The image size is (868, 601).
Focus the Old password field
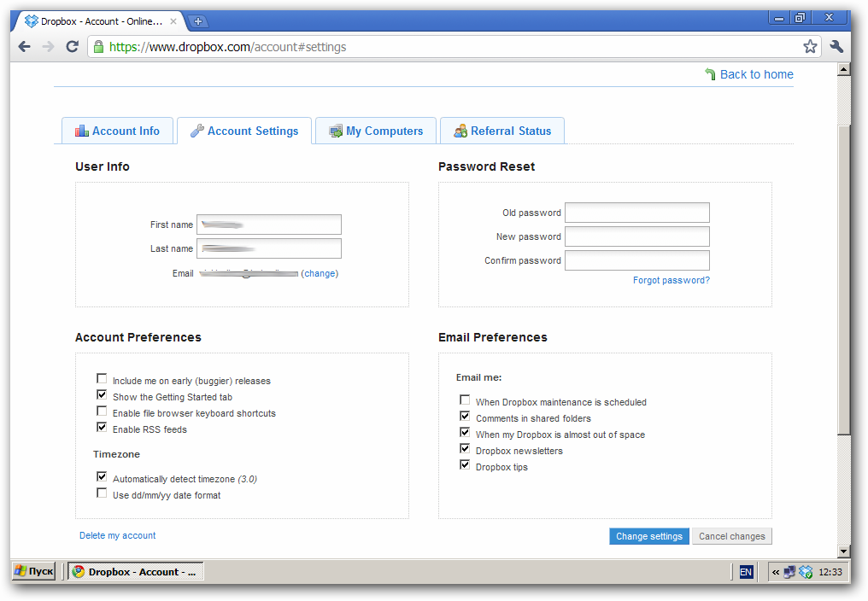[637, 213]
